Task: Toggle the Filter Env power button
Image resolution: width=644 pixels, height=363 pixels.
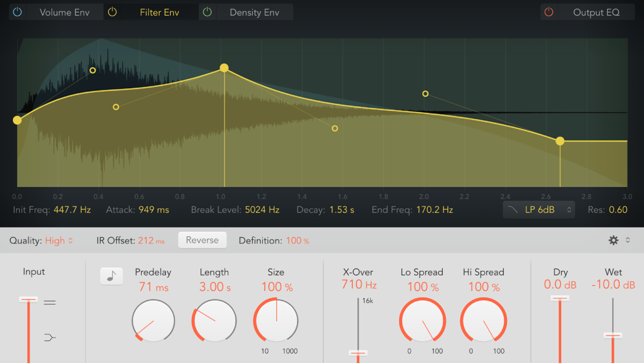Action: [x=112, y=12]
